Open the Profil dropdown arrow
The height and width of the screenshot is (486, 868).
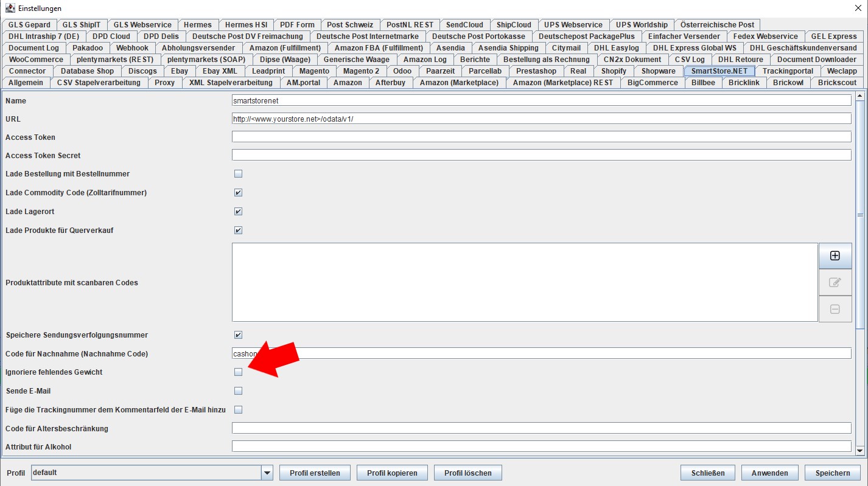click(x=267, y=473)
